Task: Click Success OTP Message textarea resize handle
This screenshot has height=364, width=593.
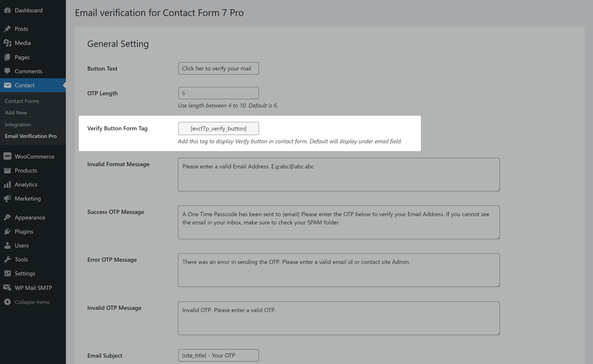Action: tap(498, 237)
